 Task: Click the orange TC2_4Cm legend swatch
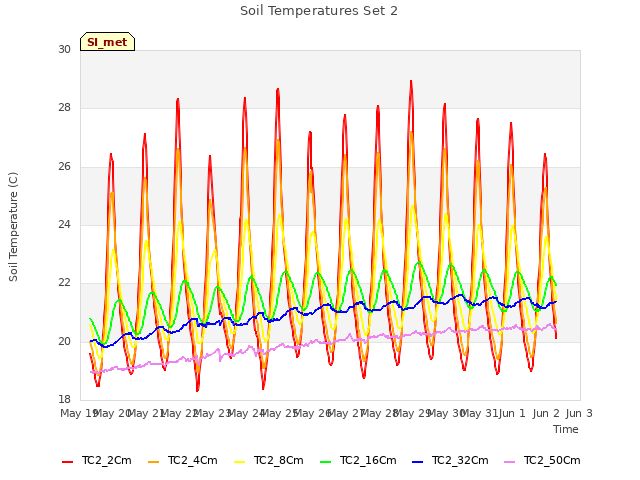153,462
